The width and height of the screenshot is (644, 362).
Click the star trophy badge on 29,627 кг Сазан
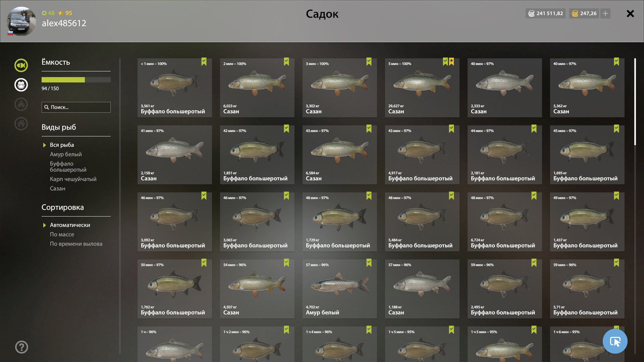click(451, 62)
